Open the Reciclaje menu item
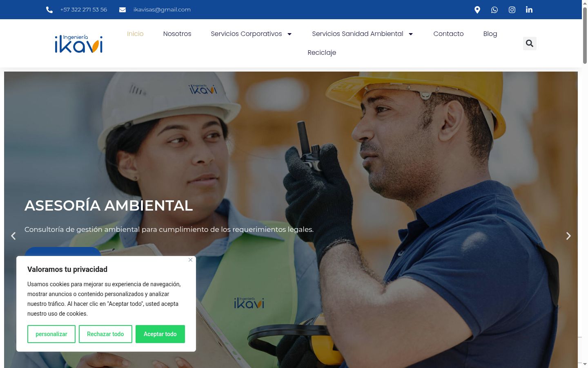The image size is (588, 368). (322, 53)
